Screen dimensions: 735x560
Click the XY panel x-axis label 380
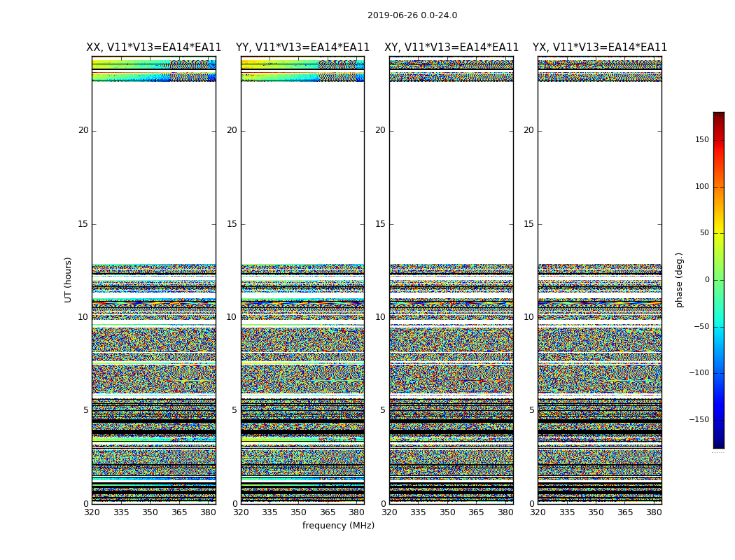pyautogui.click(x=505, y=512)
